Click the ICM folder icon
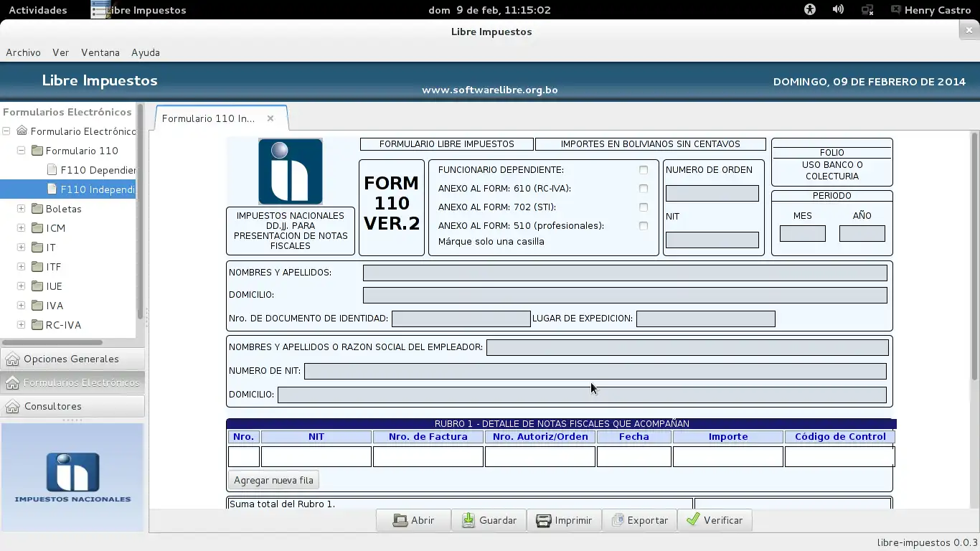The image size is (980, 551). (37, 228)
